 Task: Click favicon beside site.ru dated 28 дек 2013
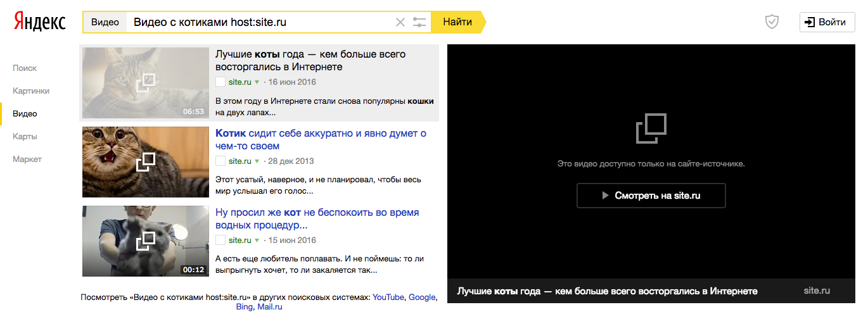(x=220, y=161)
